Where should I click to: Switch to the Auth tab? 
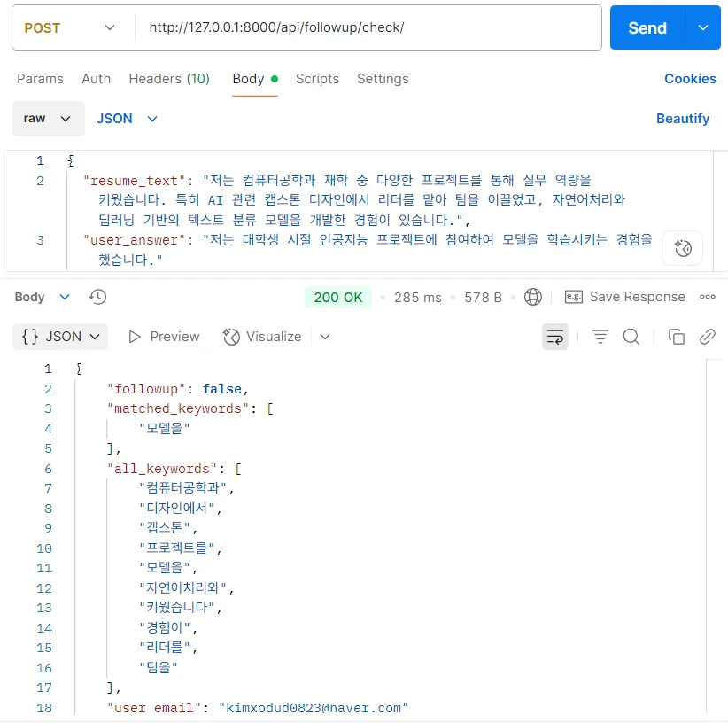97,79
